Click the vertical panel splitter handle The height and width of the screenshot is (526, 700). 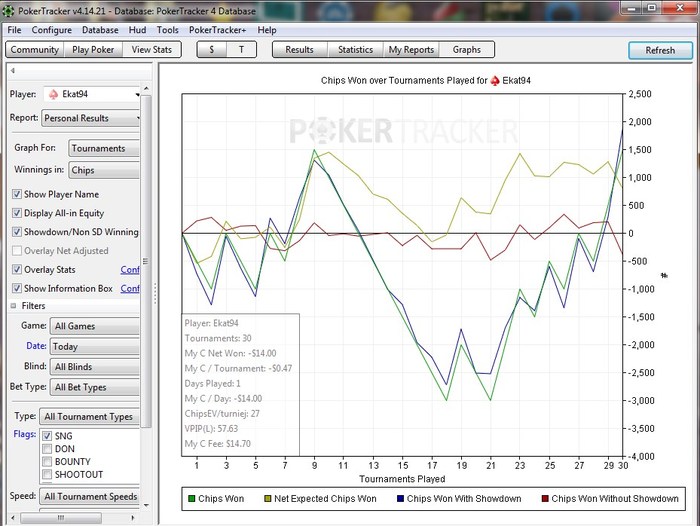(x=155, y=294)
